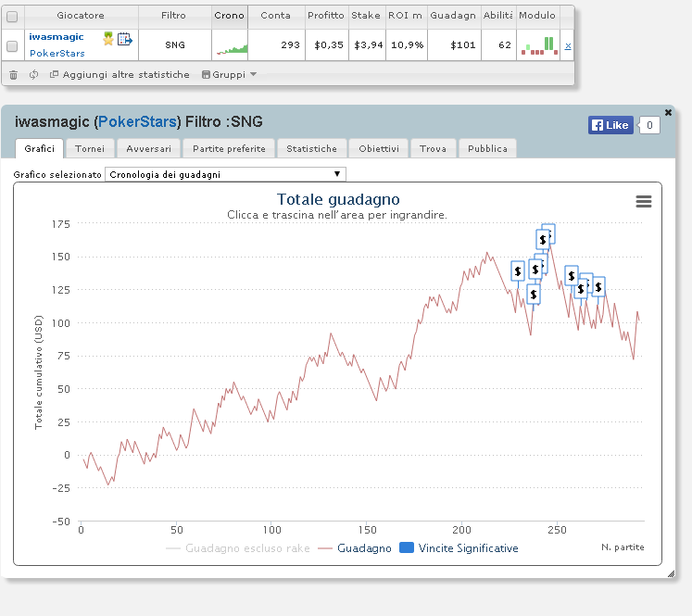Click the Modulo form bar chart icon
Image resolution: width=692 pixels, height=616 pixels.
pyautogui.click(x=539, y=46)
